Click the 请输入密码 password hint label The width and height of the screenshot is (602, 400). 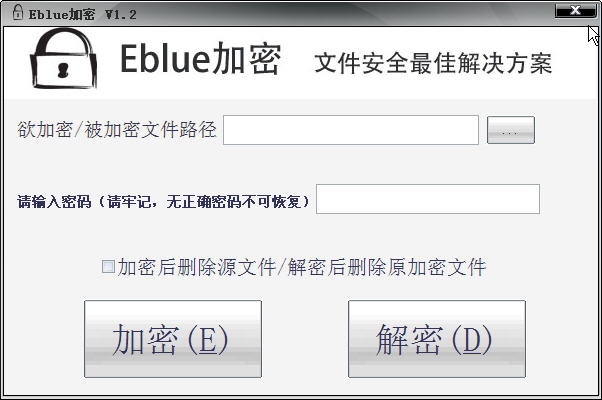point(163,201)
